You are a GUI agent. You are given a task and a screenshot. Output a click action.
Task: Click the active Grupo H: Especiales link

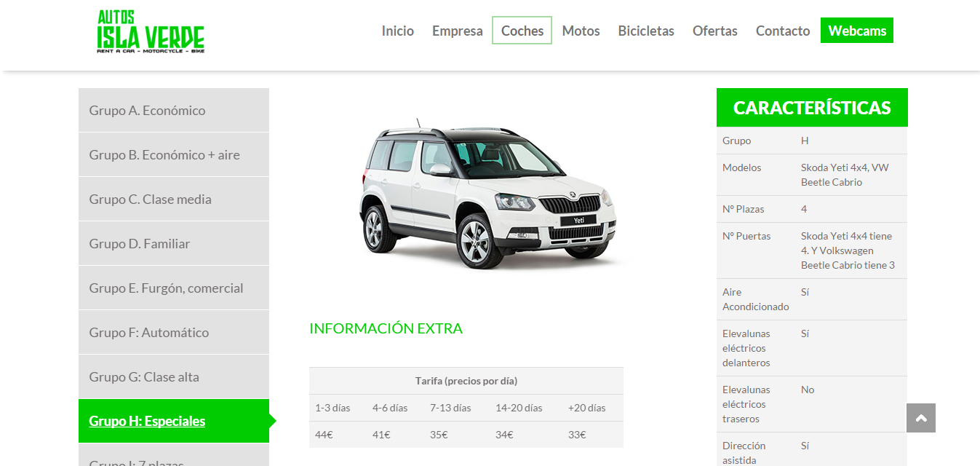pos(147,421)
